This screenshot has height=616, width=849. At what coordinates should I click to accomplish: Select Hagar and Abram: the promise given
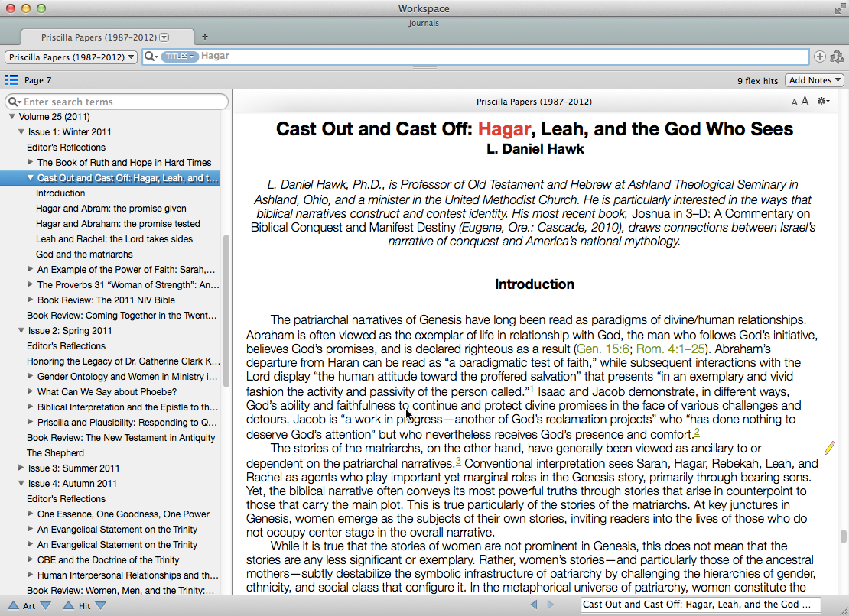[x=111, y=208]
